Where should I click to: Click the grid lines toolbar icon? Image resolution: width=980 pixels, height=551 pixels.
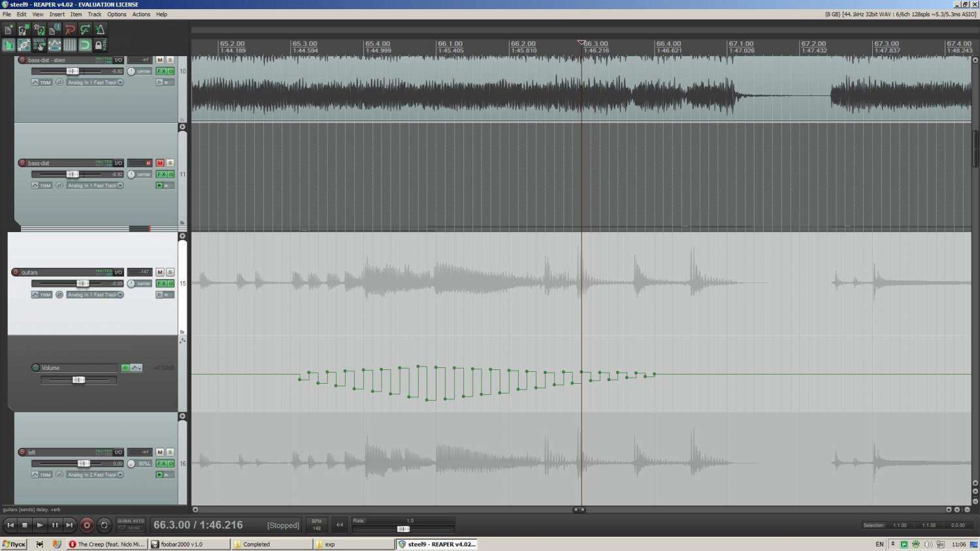click(x=70, y=45)
